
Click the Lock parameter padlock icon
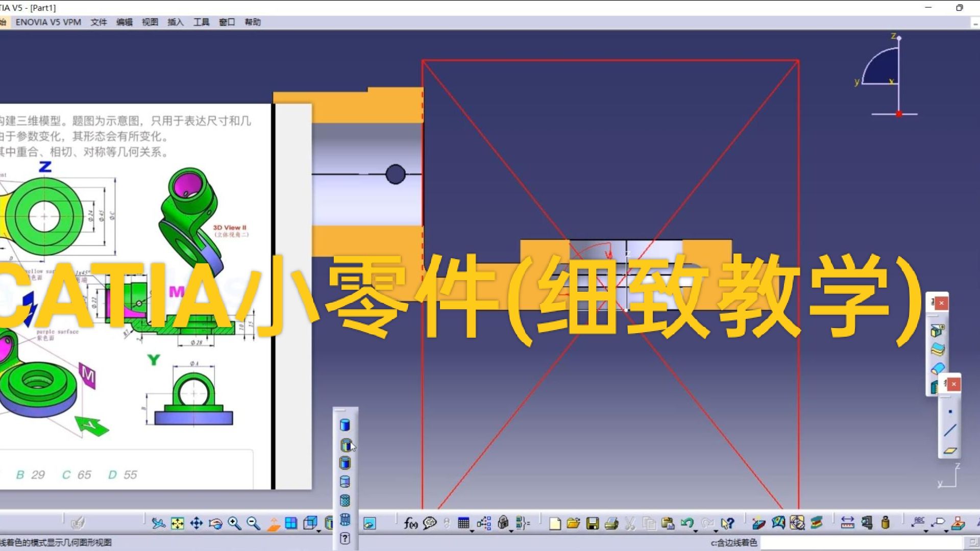[x=503, y=522]
